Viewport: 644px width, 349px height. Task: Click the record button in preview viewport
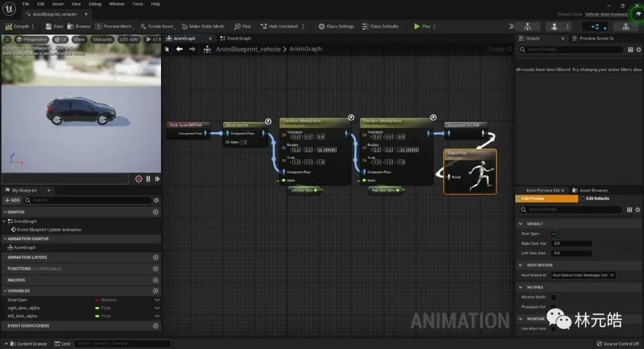[x=139, y=178]
